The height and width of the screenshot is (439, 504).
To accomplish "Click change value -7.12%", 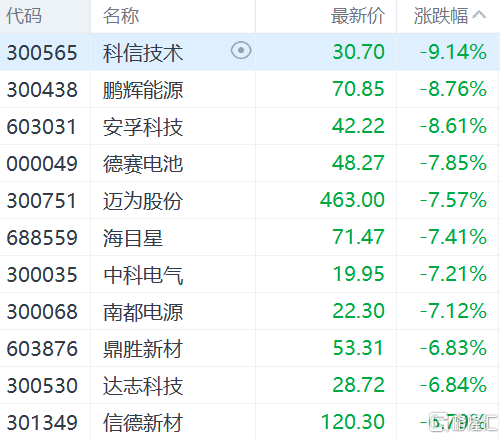I will click(453, 311).
